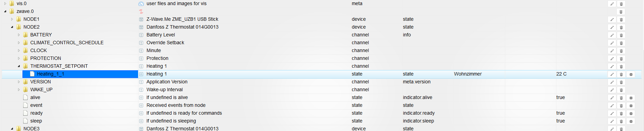
Task: Expand the NODE1 tree node
Action: point(12,19)
